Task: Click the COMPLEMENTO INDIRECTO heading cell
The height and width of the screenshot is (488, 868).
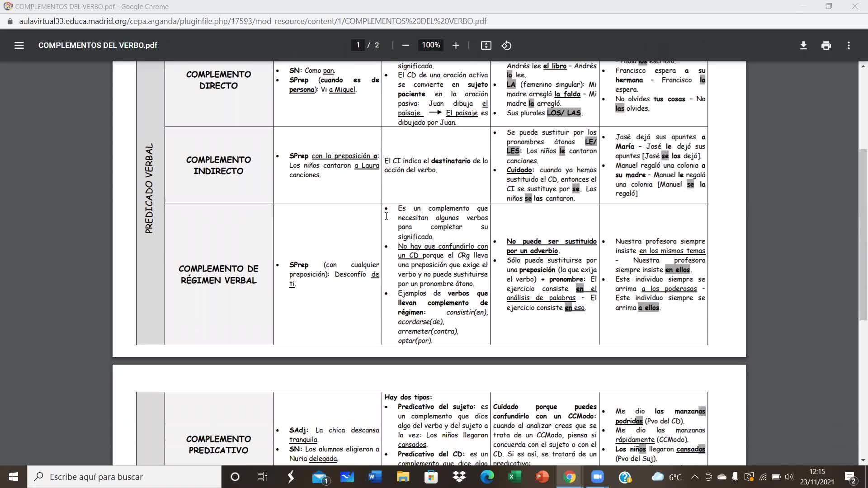Action: 218,165
